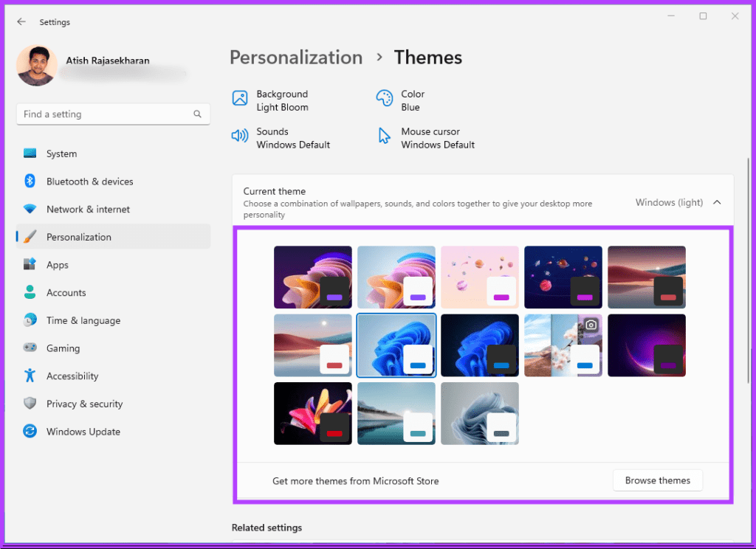This screenshot has width=756, height=549.
Task: Click the search magnifier icon
Action: (197, 114)
